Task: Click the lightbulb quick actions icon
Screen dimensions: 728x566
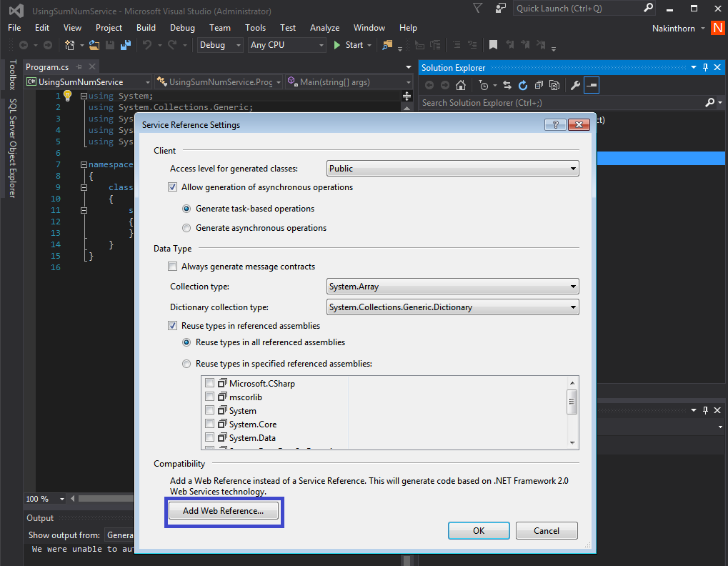Action: click(67, 96)
